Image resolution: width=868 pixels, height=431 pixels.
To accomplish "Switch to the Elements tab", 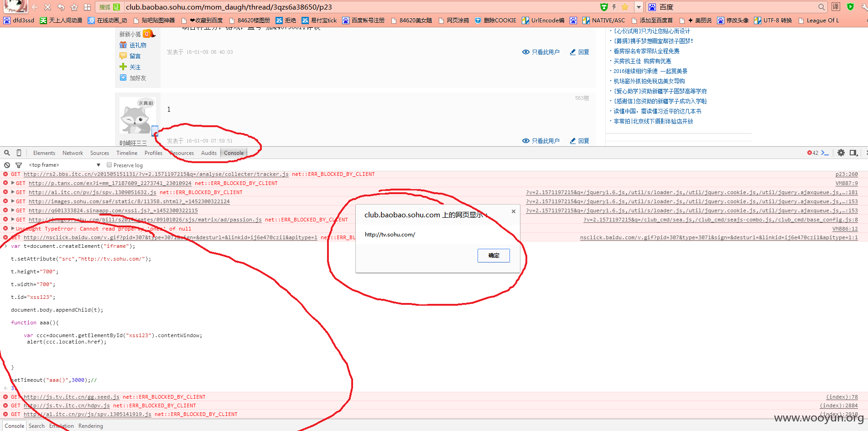I will pos(44,153).
